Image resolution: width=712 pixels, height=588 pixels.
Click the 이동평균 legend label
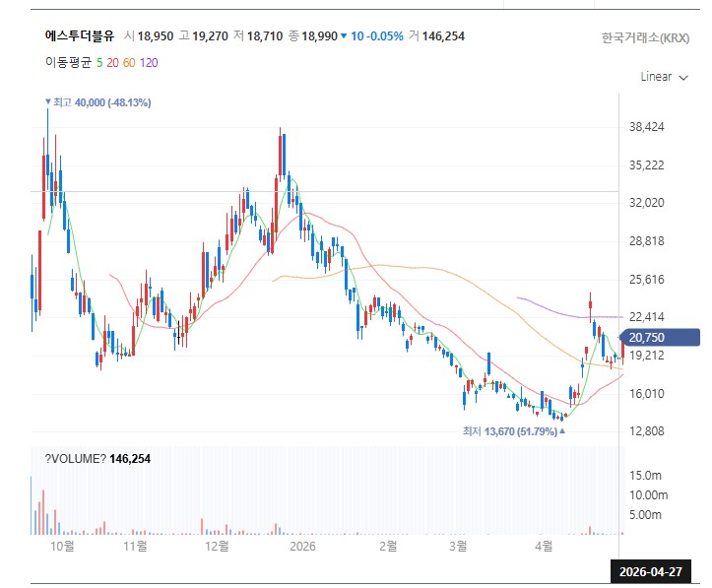[69, 62]
